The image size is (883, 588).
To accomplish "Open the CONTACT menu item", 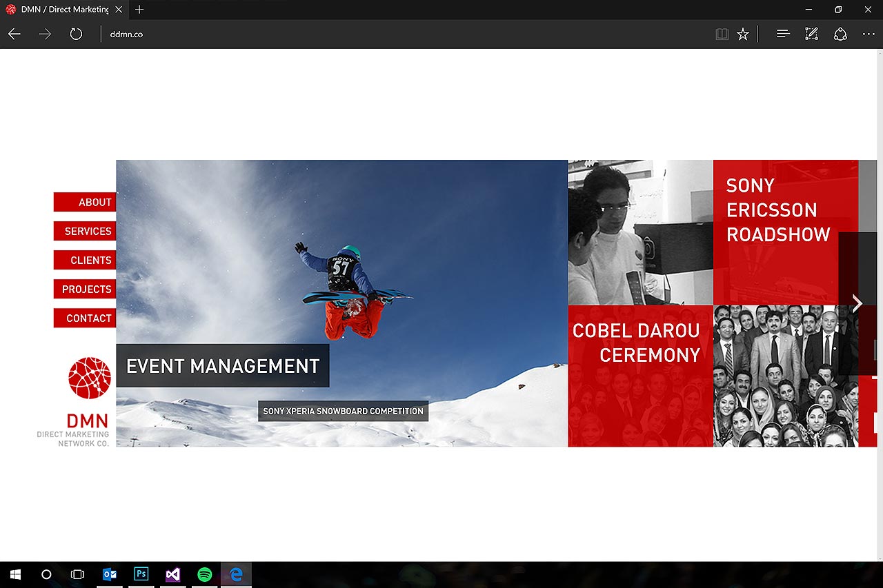I will point(85,318).
